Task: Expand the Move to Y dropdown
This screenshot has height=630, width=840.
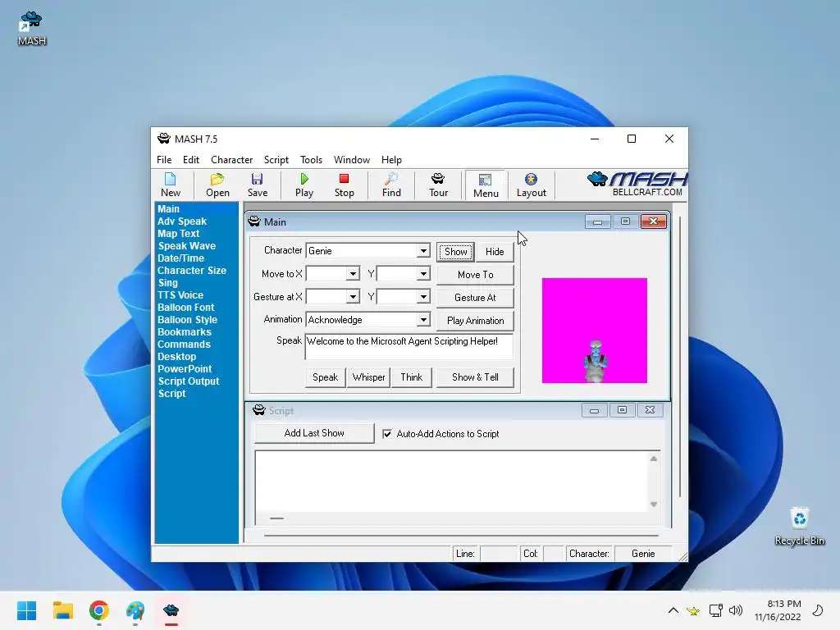Action: [423, 274]
